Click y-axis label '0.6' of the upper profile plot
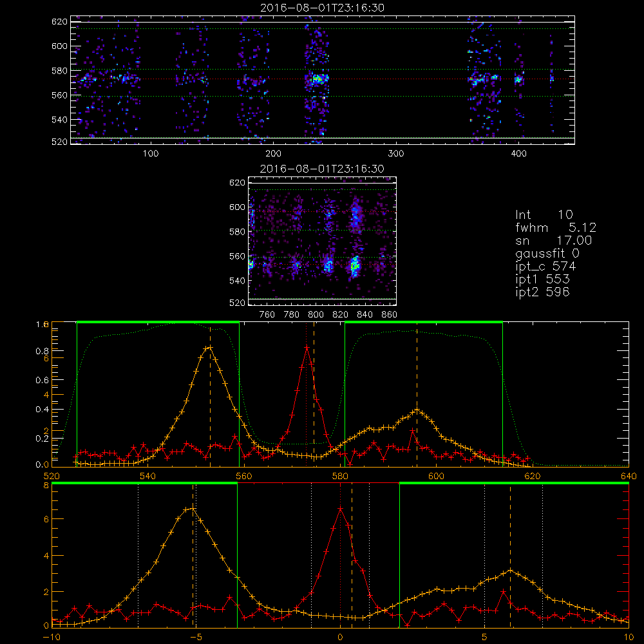The height and width of the screenshot is (644, 644). pyautogui.click(x=43, y=381)
